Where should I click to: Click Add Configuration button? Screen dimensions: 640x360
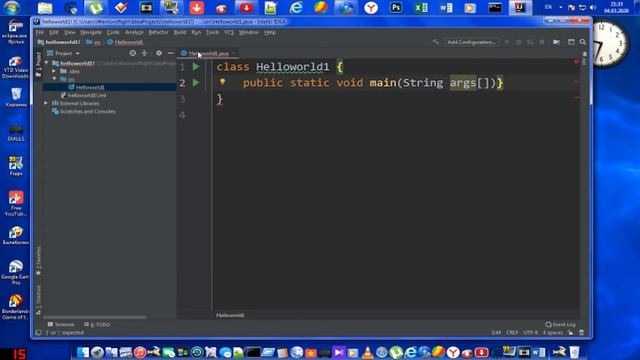[x=471, y=42]
